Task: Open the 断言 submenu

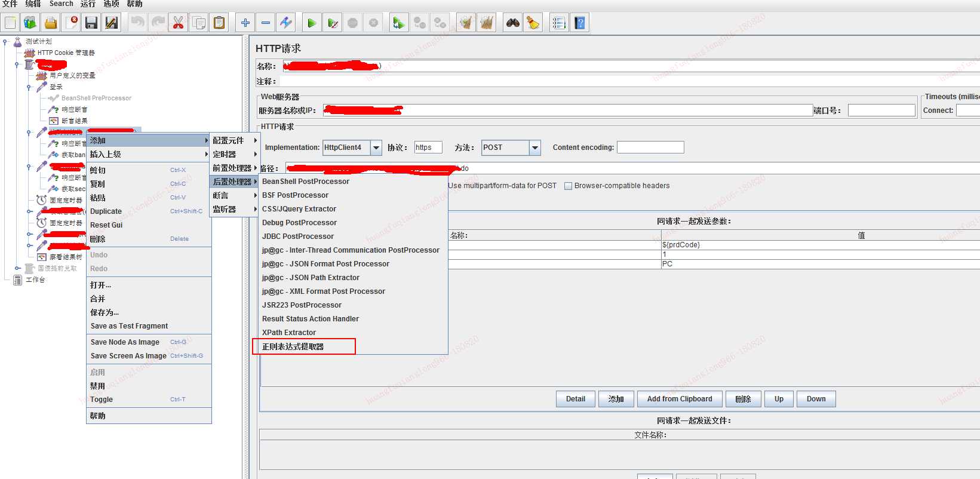Action: coord(234,195)
